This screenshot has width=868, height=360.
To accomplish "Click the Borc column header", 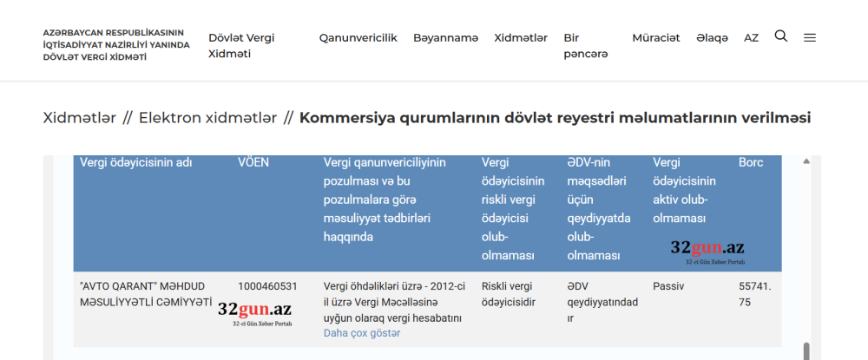I will tap(751, 162).
